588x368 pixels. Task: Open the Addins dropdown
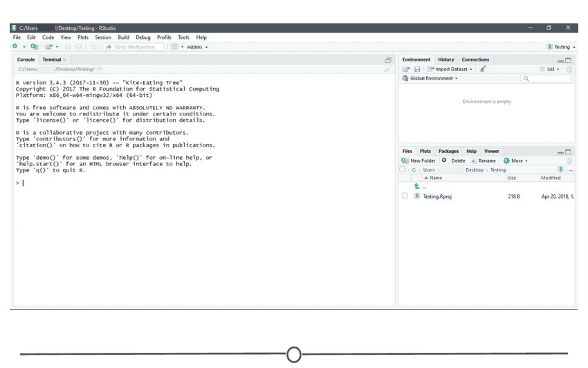click(197, 47)
